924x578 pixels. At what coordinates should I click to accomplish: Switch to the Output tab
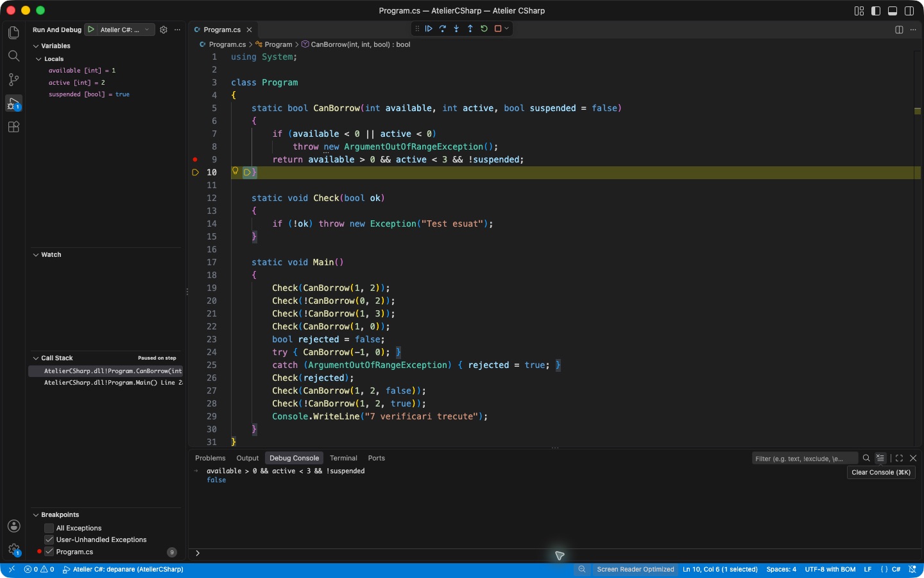(x=248, y=458)
